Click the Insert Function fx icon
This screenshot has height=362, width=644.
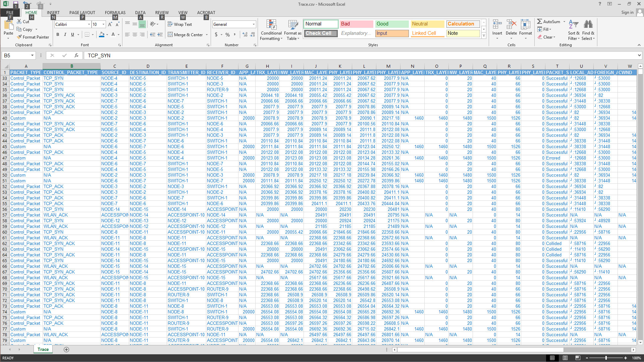click(76, 55)
